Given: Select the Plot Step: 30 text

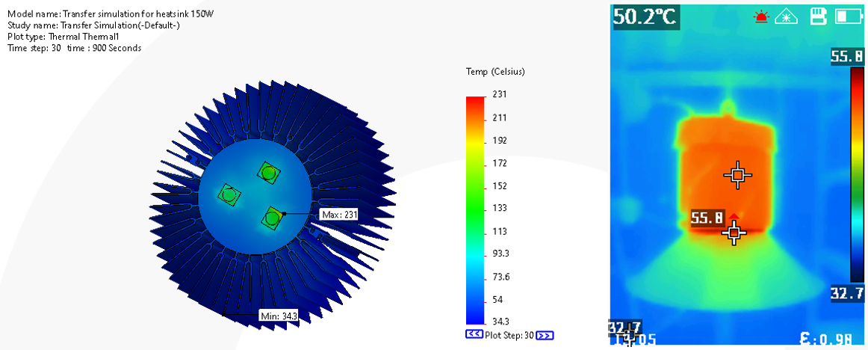Looking at the screenshot, I should click(x=509, y=335).
